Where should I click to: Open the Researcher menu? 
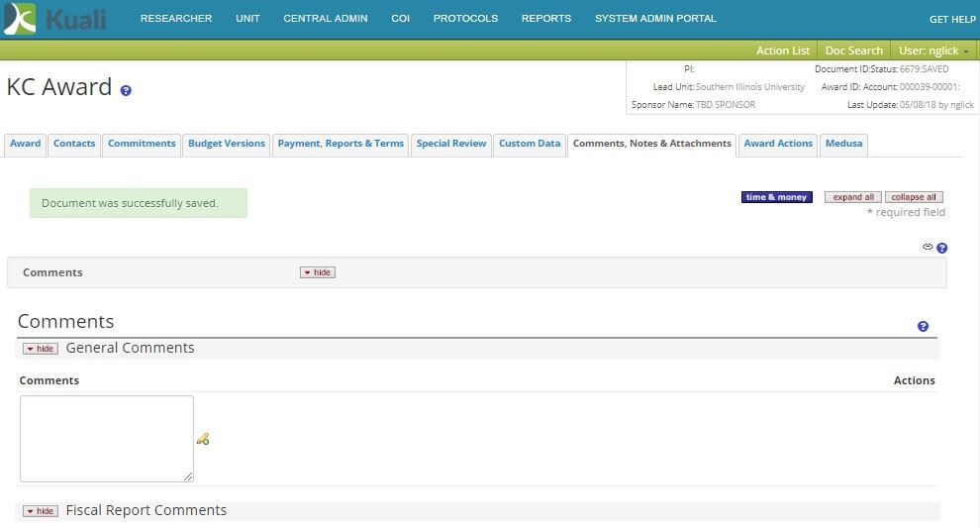[x=176, y=19]
